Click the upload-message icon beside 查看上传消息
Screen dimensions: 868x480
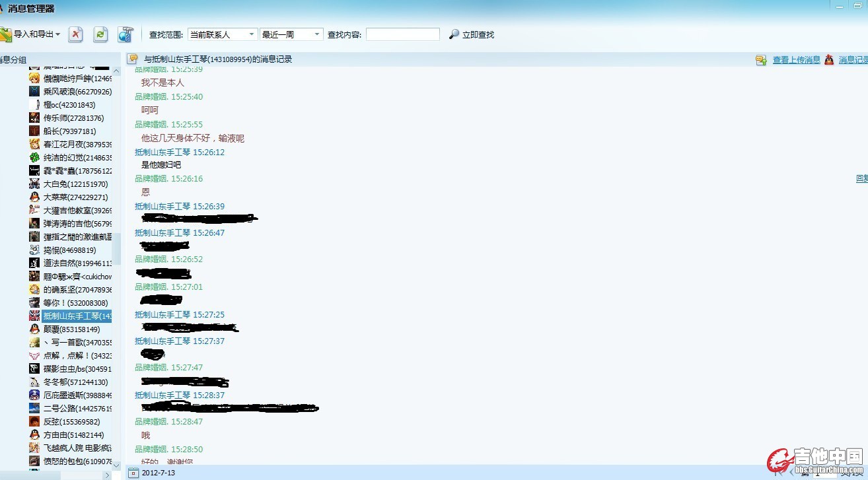(x=761, y=60)
